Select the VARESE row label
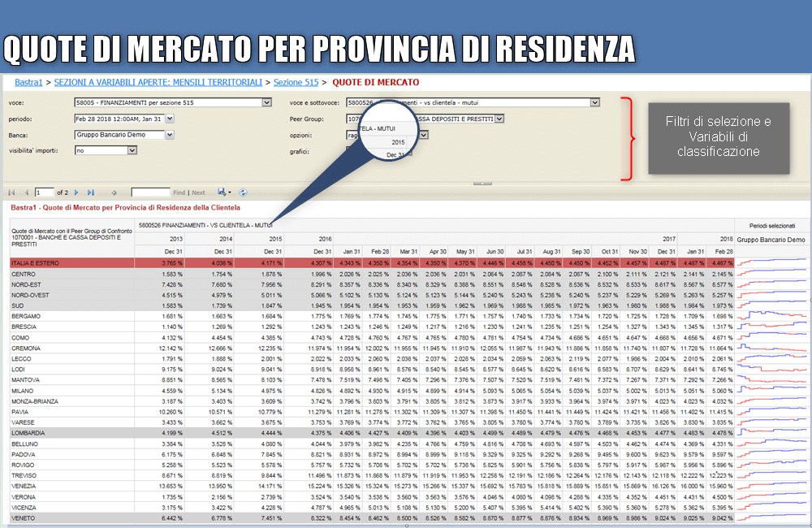This screenshot has width=812, height=528. click(x=23, y=422)
